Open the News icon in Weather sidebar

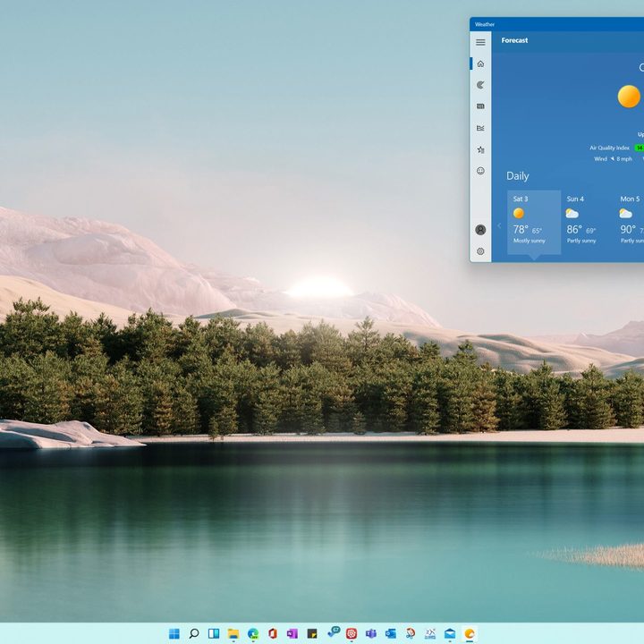pos(480,106)
